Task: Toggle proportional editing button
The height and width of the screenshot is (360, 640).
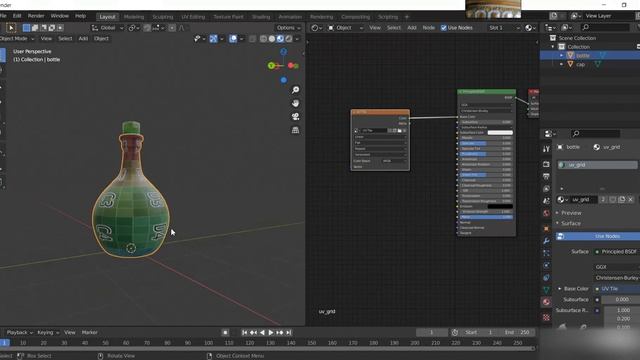Action: coord(172,28)
